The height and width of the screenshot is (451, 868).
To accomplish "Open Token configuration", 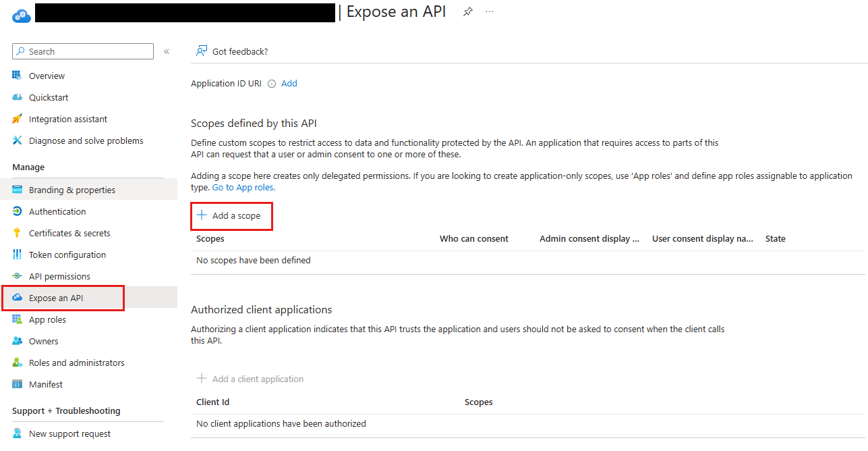I will tap(67, 255).
